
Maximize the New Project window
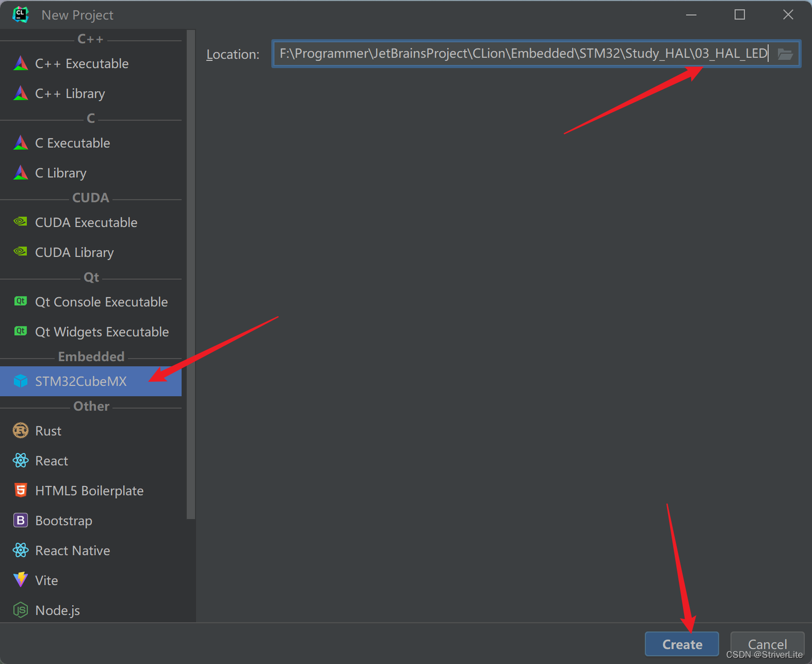(740, 15)
